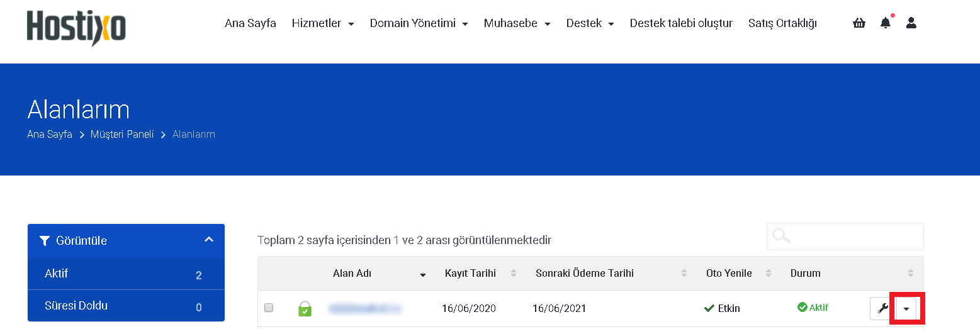Open the Domain Yönetimi dropdown

point(419,23)
